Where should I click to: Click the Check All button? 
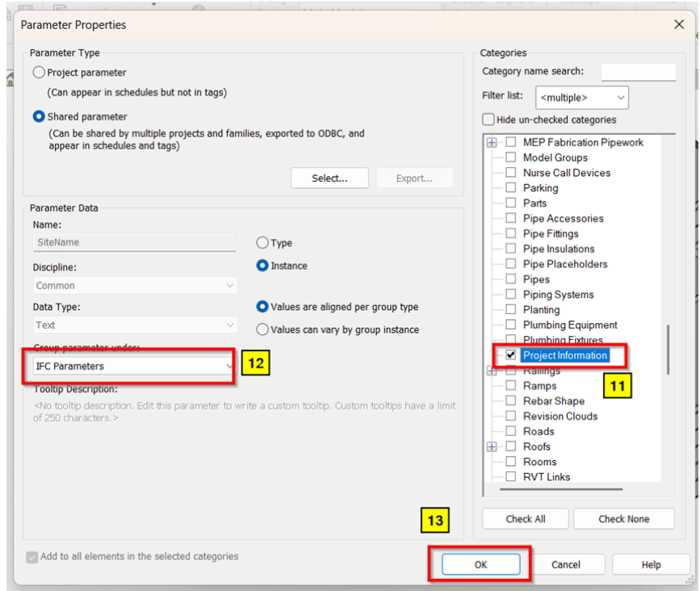click(525, 519)
